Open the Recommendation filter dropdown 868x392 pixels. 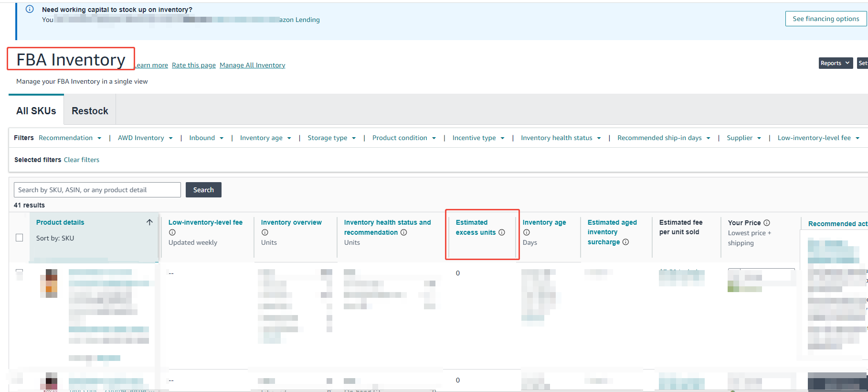(x=70, y=138)
